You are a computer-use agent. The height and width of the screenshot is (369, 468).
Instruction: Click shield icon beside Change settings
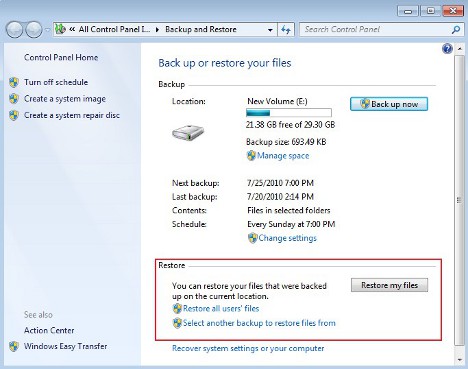[x=252, y=238]
